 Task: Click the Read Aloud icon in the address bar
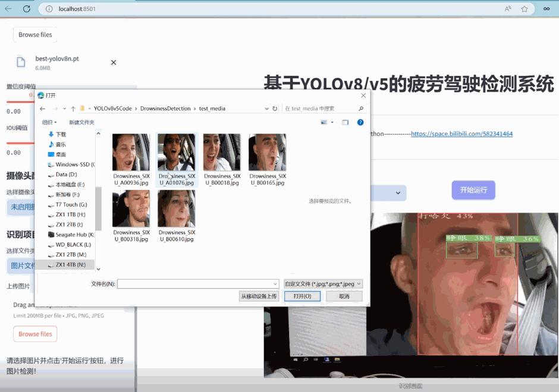[x=508, y=9]
